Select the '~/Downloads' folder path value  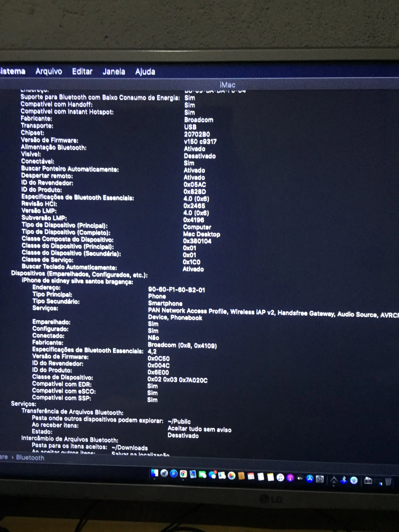point(130,448)
